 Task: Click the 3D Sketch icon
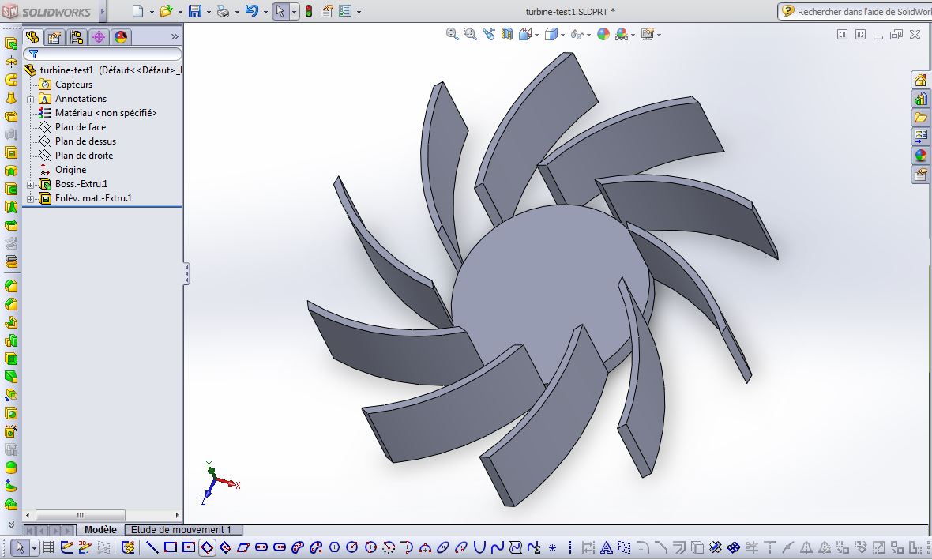pos(85,547)
